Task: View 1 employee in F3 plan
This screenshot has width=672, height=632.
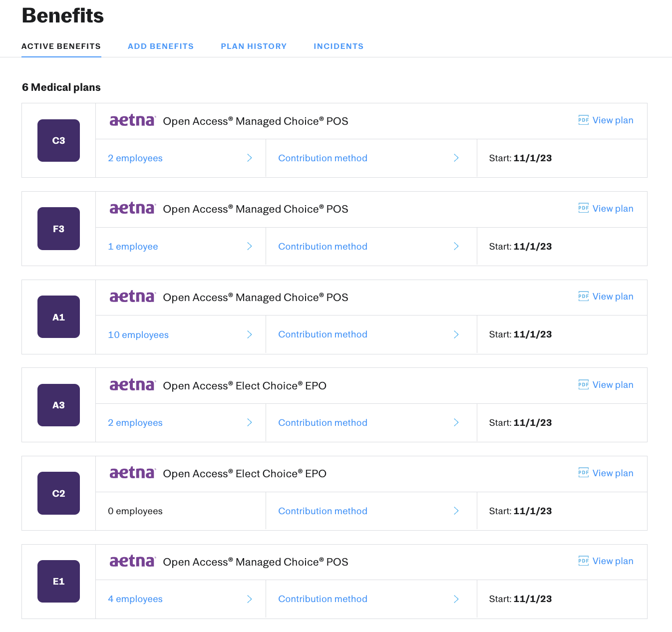Action: pos(133,247)
